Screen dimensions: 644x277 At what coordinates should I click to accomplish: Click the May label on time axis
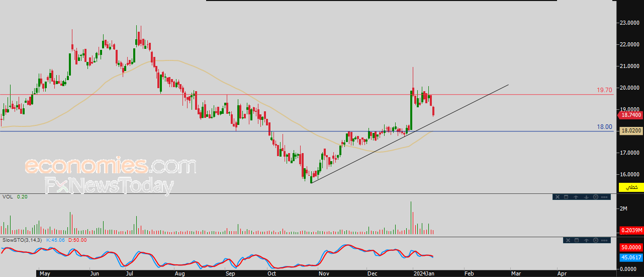click(45, 273)
